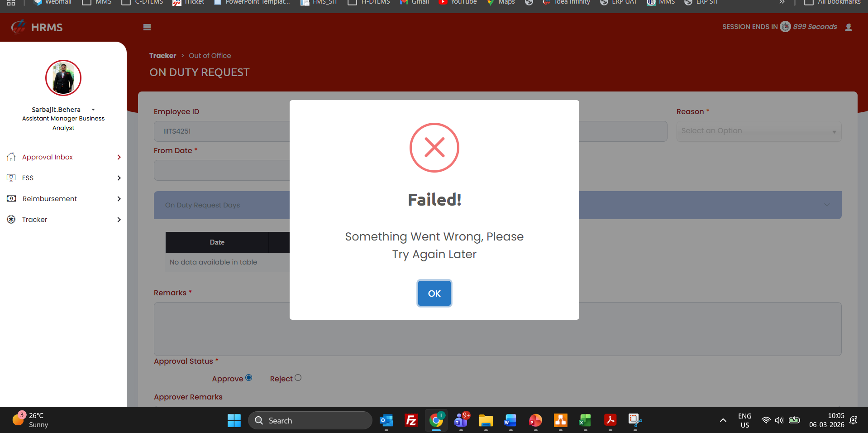
Task: Open the user account icon in the header
Action: click(849, 27)
